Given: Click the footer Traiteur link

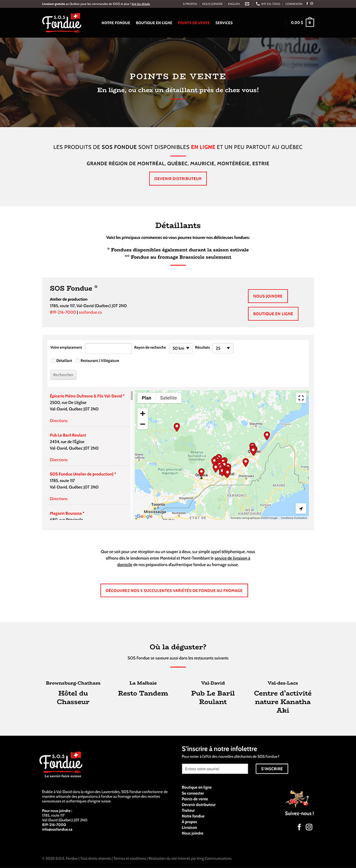Looking at the screenshot, I should [x=188, y=811].
